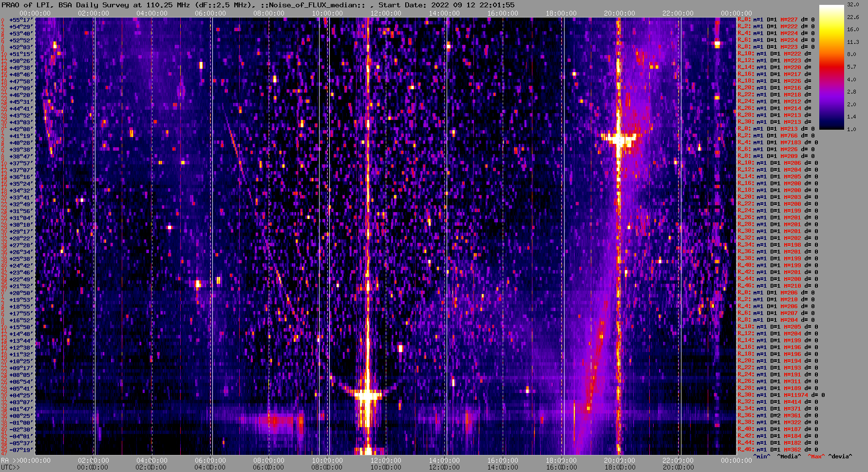
Task: Click declination label +20°50'
Action: point(21,293)
